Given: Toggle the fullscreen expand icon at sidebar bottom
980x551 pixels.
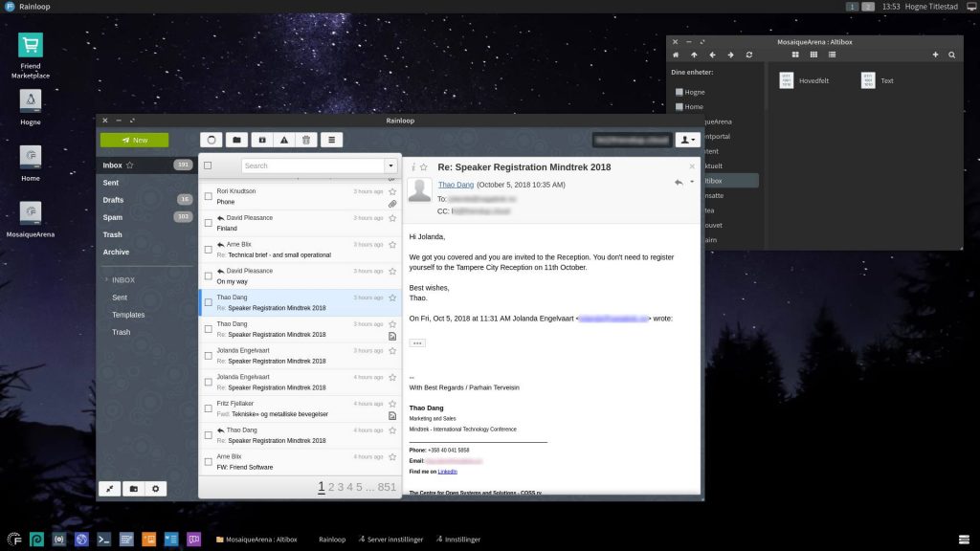Looking at the screenshot, I should [x=109, y=489].
